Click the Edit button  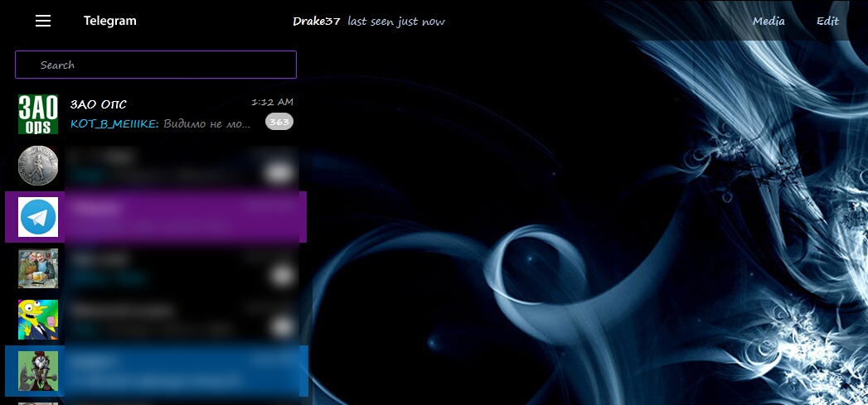point(827,22)
